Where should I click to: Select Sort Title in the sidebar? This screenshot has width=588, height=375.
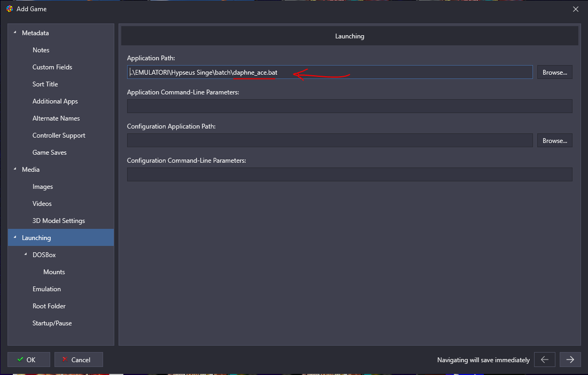[x=45, y=84]
